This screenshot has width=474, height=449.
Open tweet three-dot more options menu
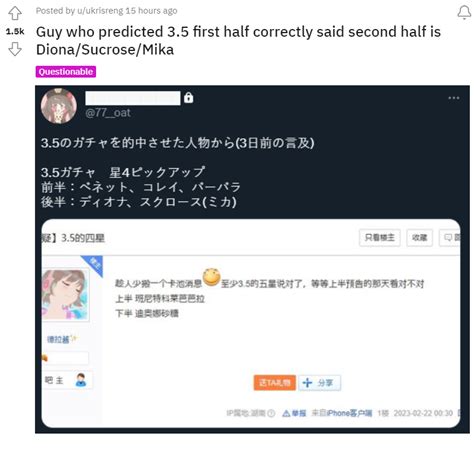point(454,98)
